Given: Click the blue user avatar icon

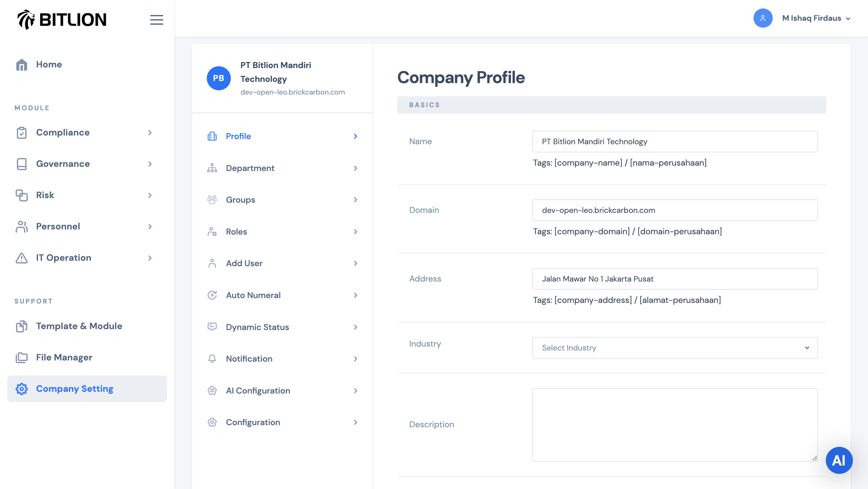Looking at the screenshot, I should tap(763, 18).
